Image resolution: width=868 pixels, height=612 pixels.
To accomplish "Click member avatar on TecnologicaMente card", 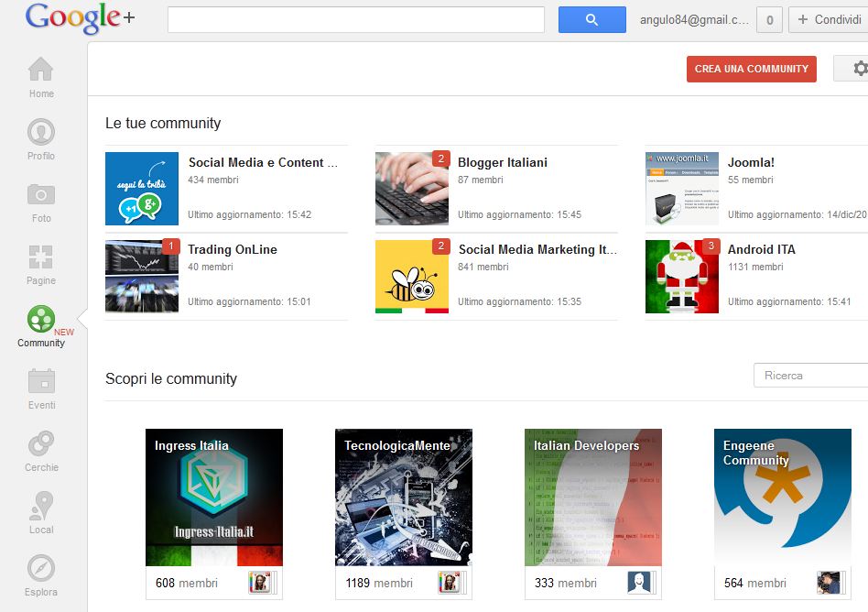I will point(449,583).
